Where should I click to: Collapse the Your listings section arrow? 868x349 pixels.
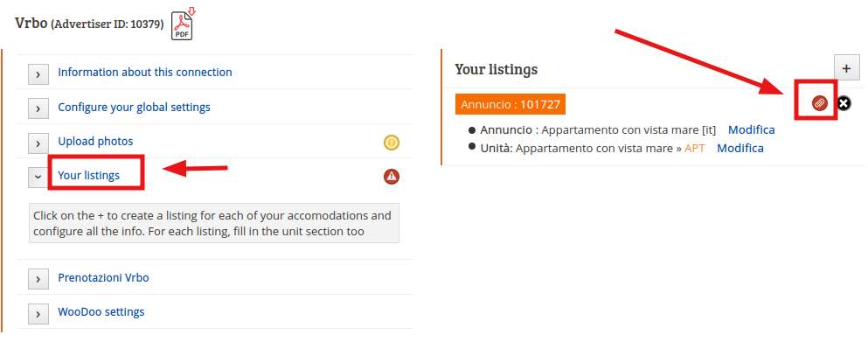(x=38, y=176)
